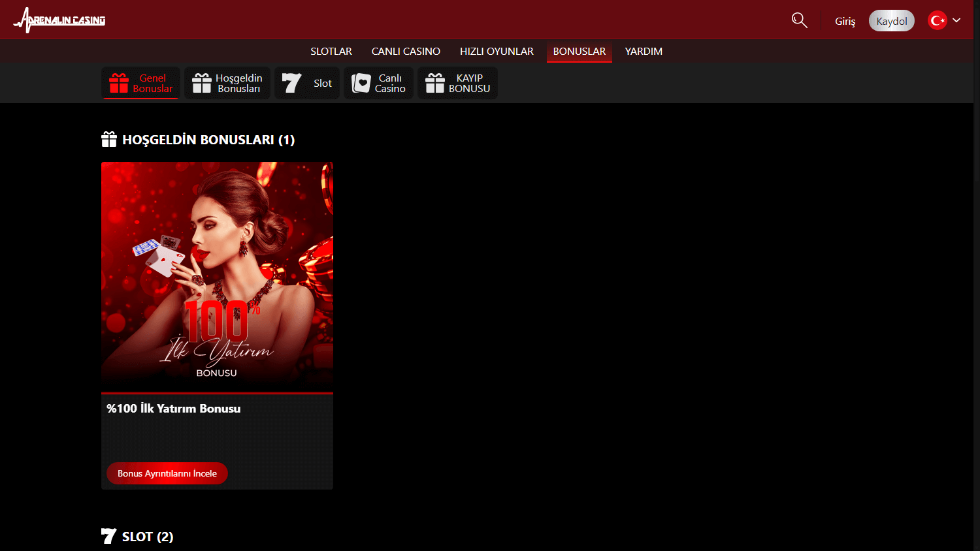Image resolution: width=980 pixels, height=551 pixels.
Task: Expand the language selection chevron
Action: [x=956, y=20]
